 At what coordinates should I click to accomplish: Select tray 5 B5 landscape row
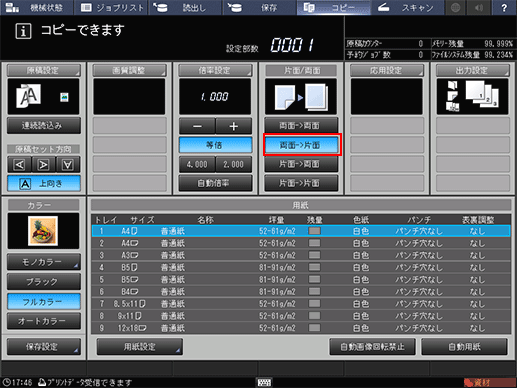pyautogui.click(x=301, y=279)
